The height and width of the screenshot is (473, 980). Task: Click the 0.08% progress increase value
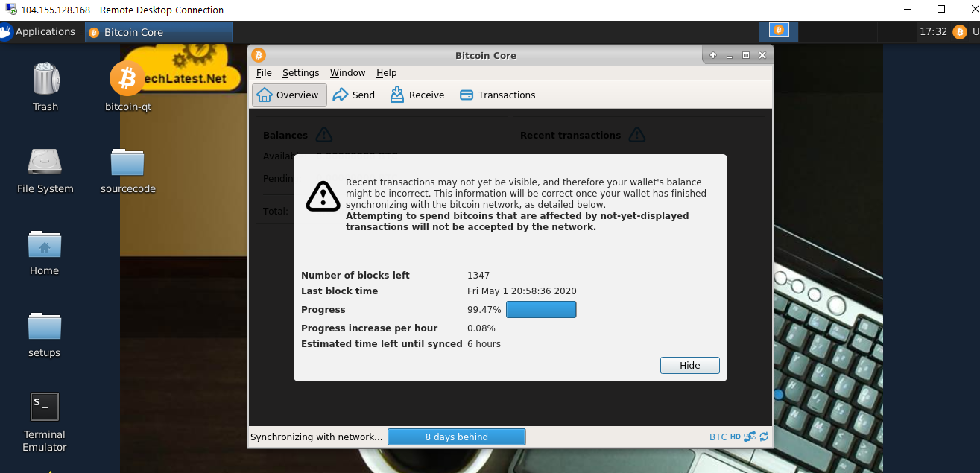click(481, 328)
